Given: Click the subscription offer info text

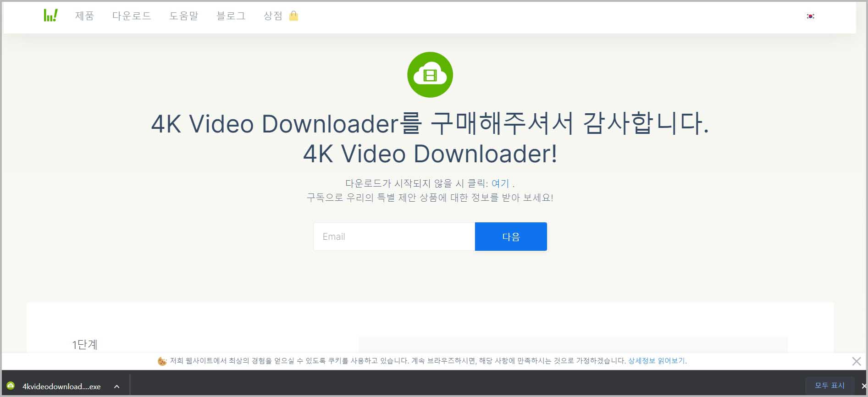Looking at the screenshot, I should [x=430, y=198].
